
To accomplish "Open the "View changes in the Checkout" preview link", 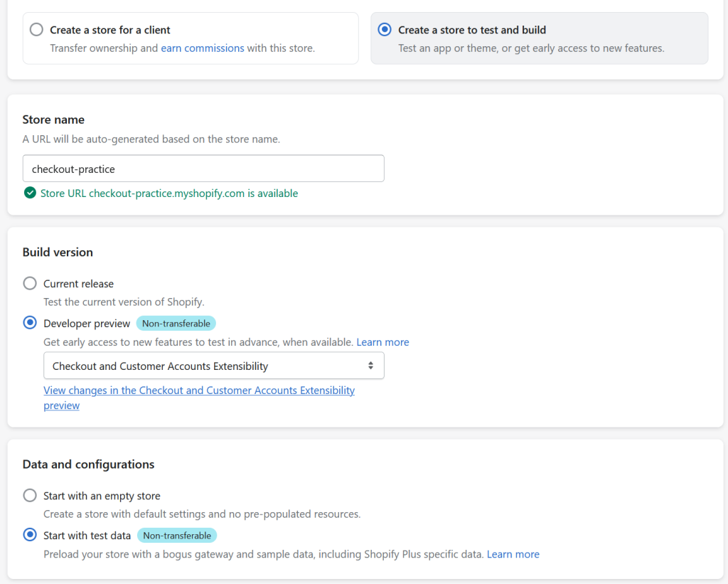I will [199, 391].
